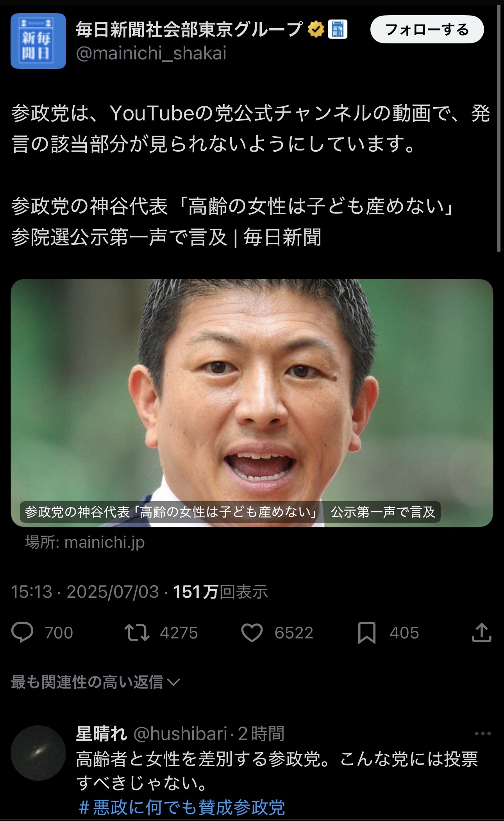The height and width of the screenshot is (821, 504).
Task: Open 毎日新聞社会部東京グループ profile avatar
Action: [x=38, y=41]
